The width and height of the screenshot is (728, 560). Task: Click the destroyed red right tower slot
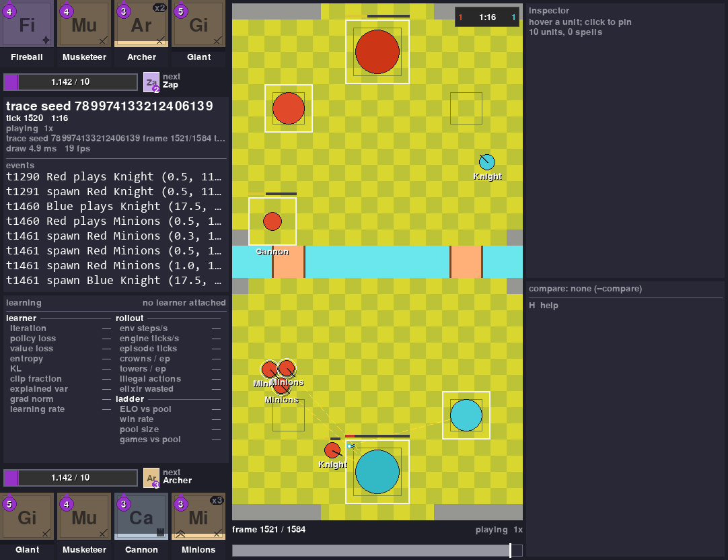[x=466, y=108]
